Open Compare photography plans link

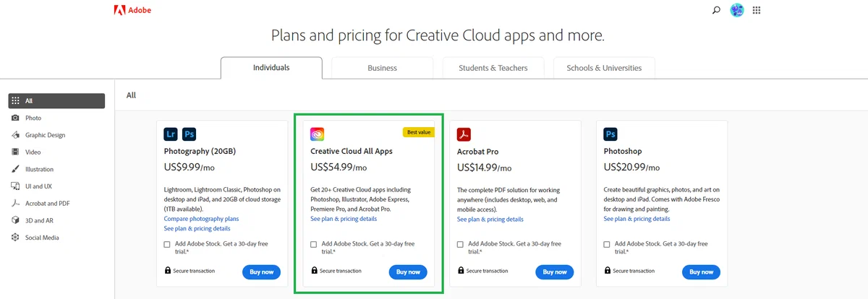(201, 219)
